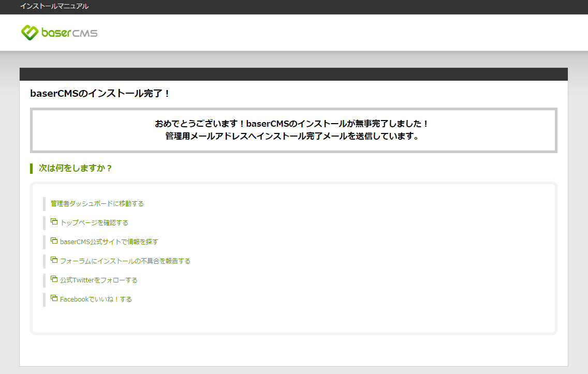
Task: Click the new-window icon beside baserCMS公式サイト
Action: (x=54, y=241)
